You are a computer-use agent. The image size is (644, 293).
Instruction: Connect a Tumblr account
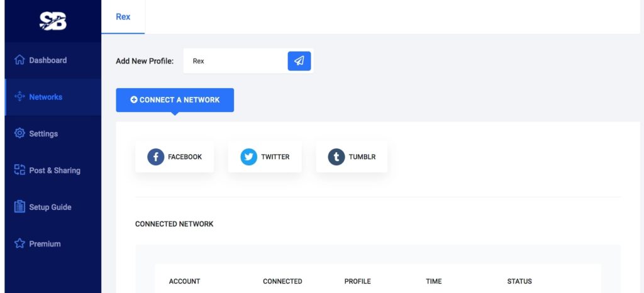352,157
